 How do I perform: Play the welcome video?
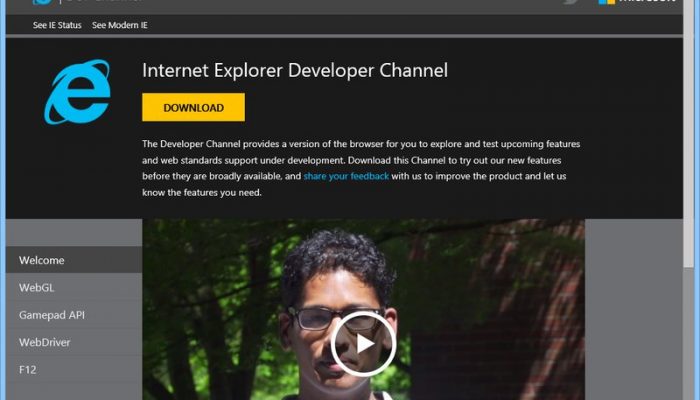point(363,344)
